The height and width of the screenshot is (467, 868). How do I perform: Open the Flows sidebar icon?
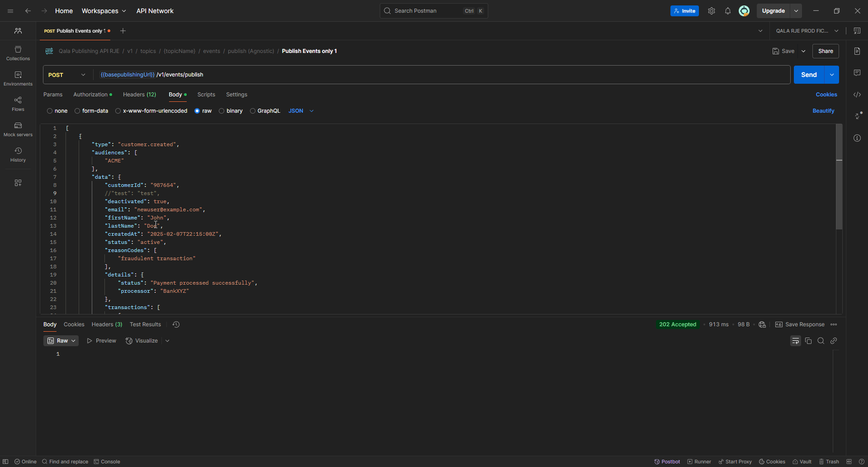click(18, 104)
